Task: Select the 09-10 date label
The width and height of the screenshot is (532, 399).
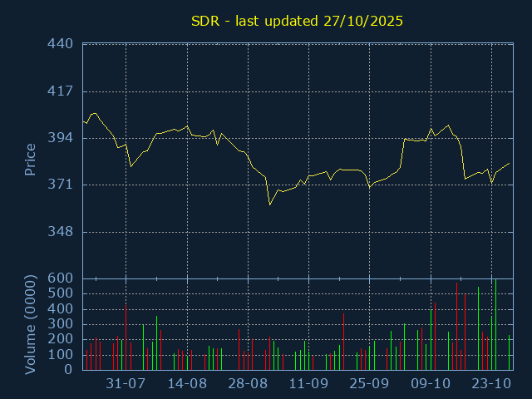Action: (x=431, y=384)
